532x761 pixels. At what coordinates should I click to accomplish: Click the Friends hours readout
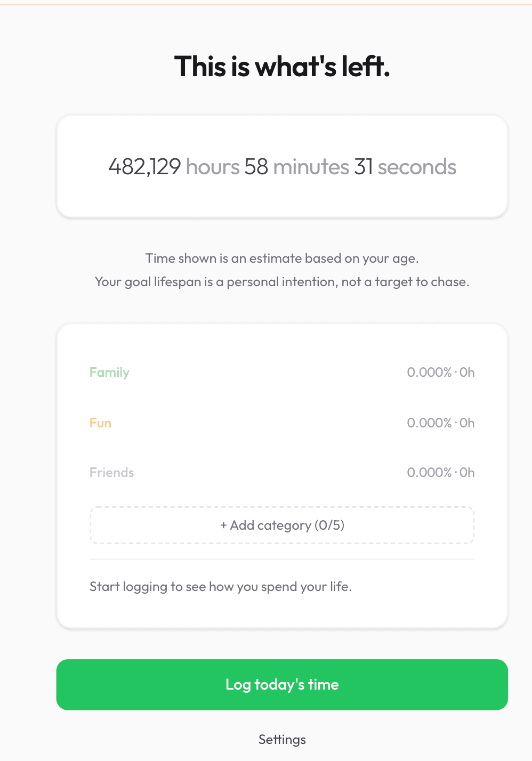(x=468, y=472)
